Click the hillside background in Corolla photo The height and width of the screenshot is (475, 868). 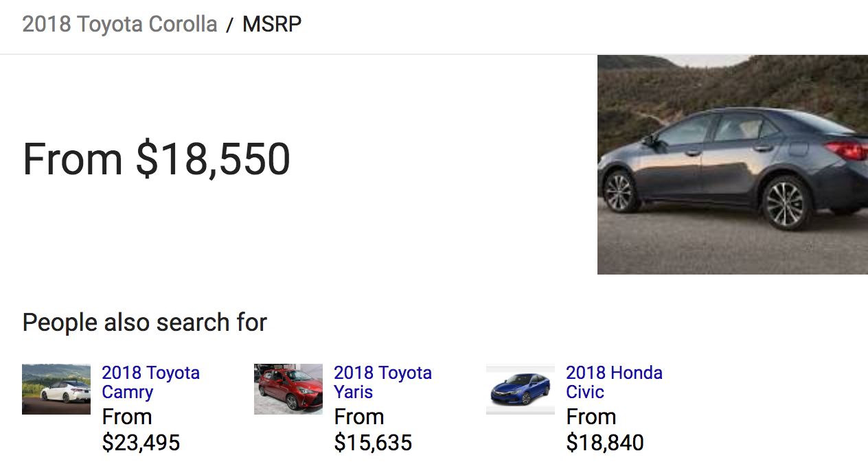755,82
